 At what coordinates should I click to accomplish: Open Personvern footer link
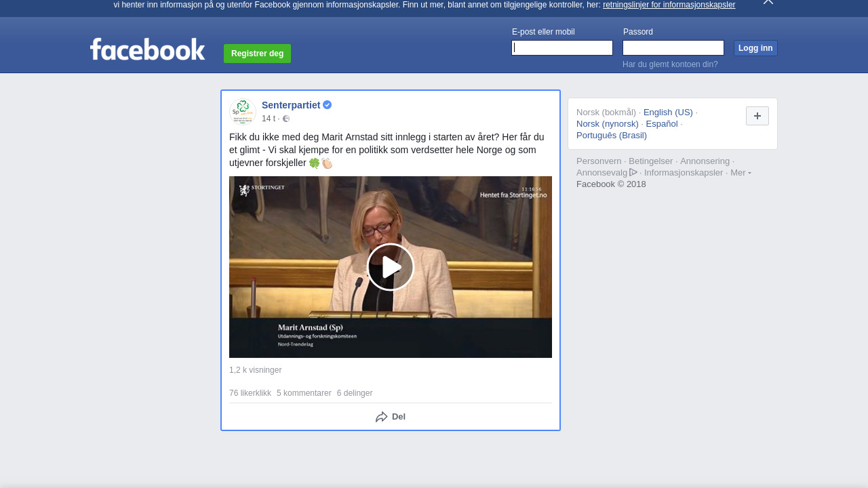(x=599, y=161)
